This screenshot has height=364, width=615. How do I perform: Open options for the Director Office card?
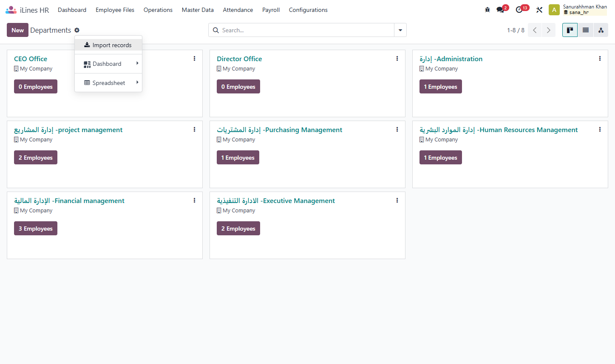tap(397, 59)
